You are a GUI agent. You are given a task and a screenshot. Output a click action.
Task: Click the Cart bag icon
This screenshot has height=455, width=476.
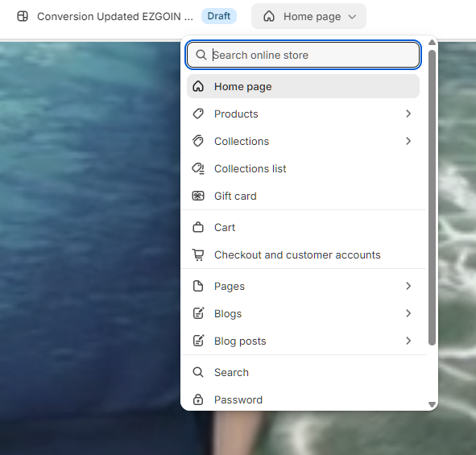pyautogui.click(x=198, y=227)
